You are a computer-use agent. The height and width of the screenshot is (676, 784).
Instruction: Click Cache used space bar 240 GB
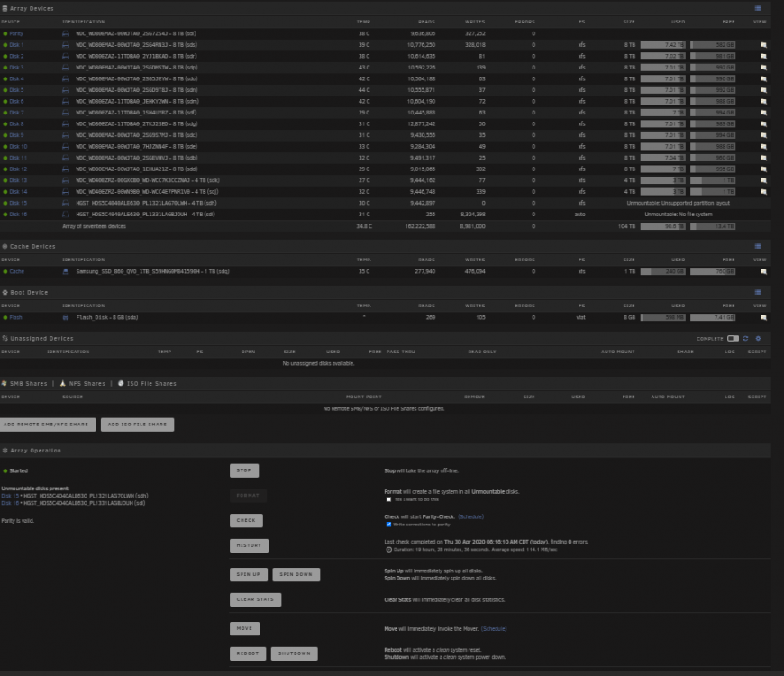(x=662, y=271)
